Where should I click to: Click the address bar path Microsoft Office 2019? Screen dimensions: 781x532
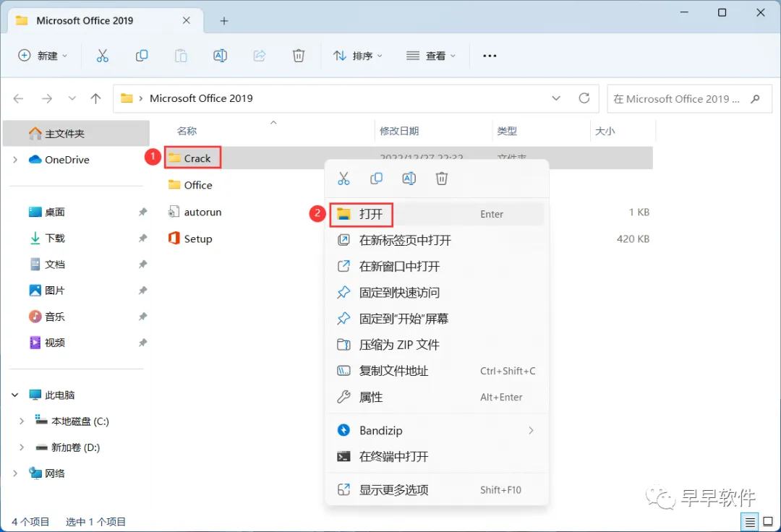(201, 98)
